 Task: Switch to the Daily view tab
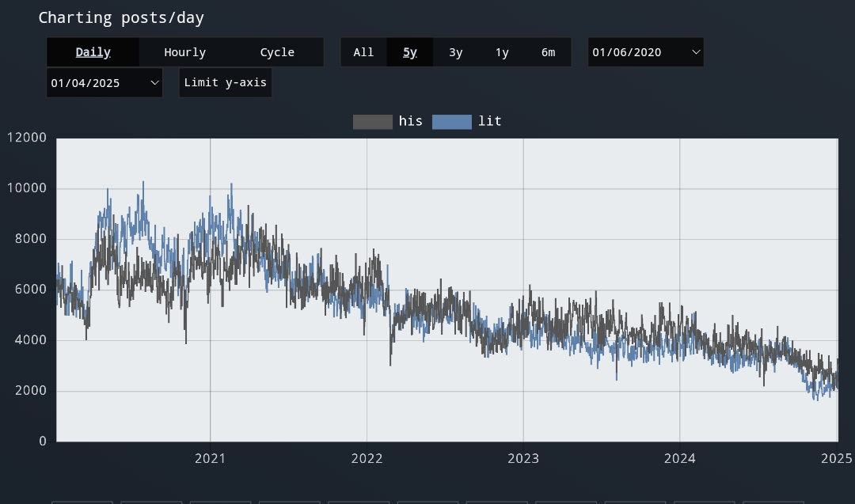(x=93, y=52)
